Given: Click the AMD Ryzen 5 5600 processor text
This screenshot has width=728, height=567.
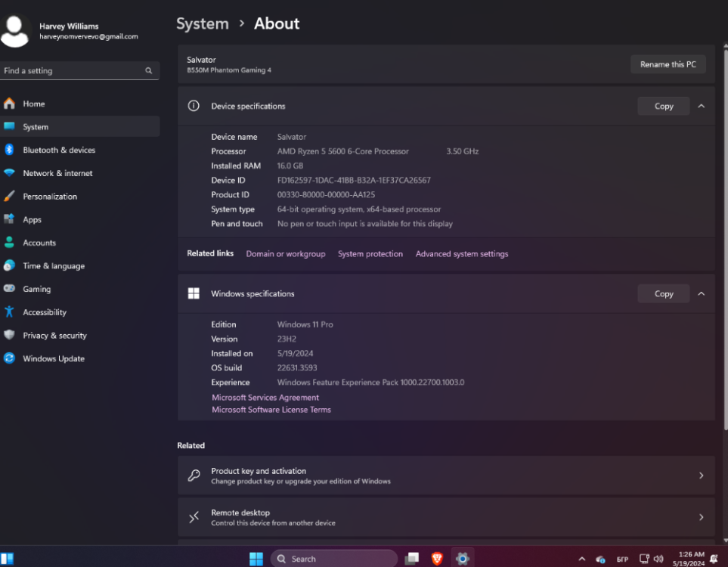Looking at the screenshot, I should tap(343, 151).
